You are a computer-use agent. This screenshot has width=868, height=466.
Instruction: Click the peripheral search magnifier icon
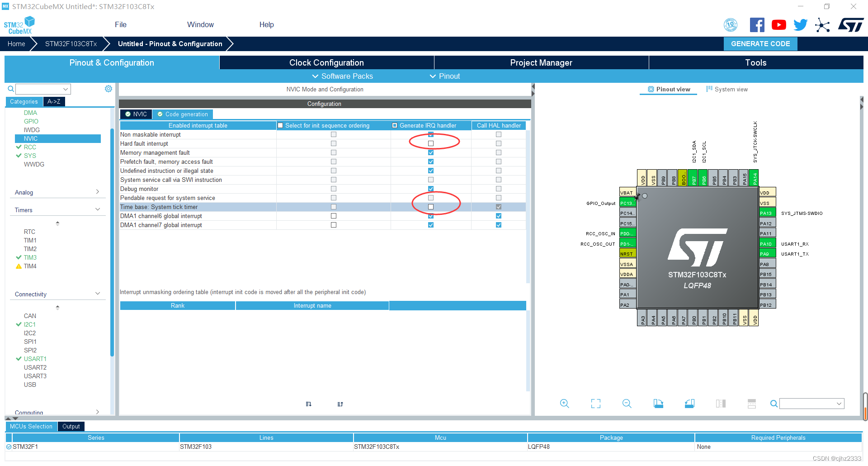pyautogui.click(x=10, y=89)
